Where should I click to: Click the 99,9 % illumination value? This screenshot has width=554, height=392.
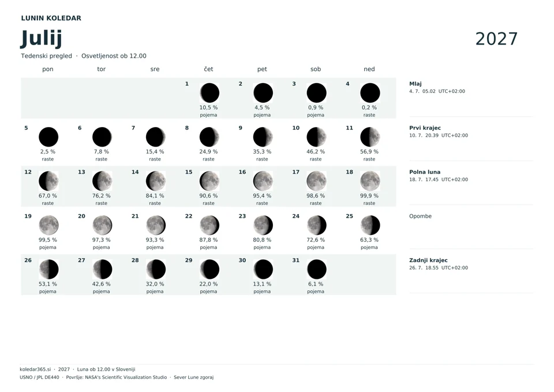point(369,196)
